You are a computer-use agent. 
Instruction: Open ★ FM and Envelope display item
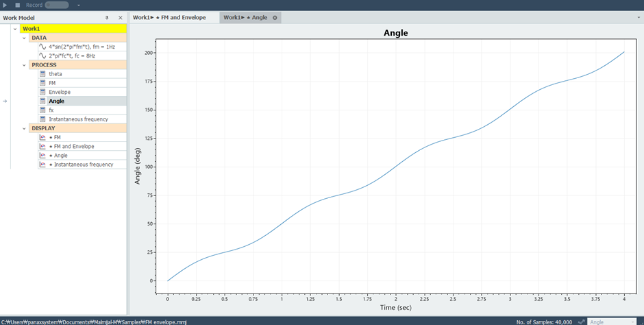(82, 146)
